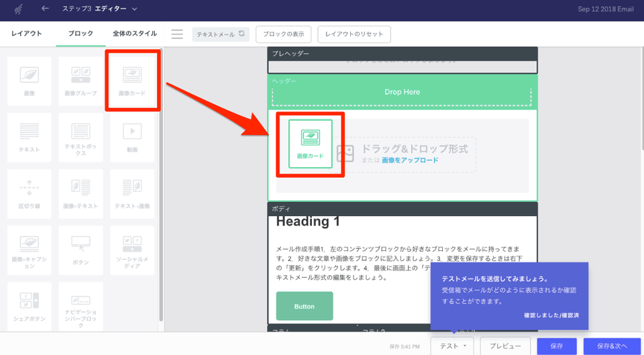Select the 画像グループ block

click(x=80, y=81)
